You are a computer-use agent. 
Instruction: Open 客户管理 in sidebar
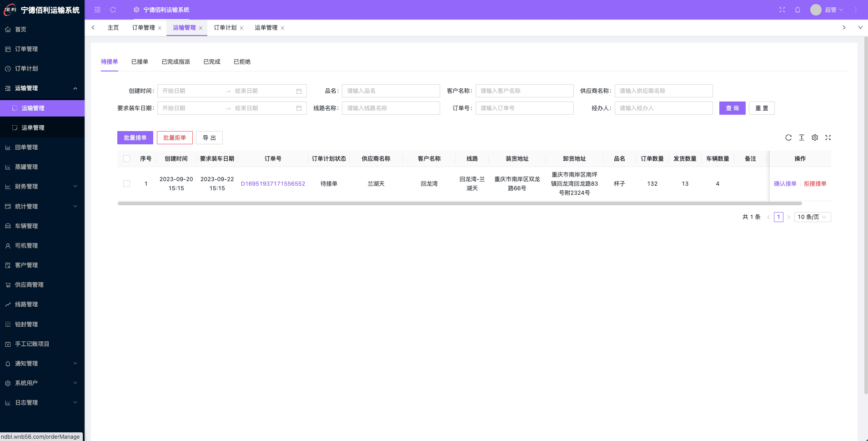[42, 265]
